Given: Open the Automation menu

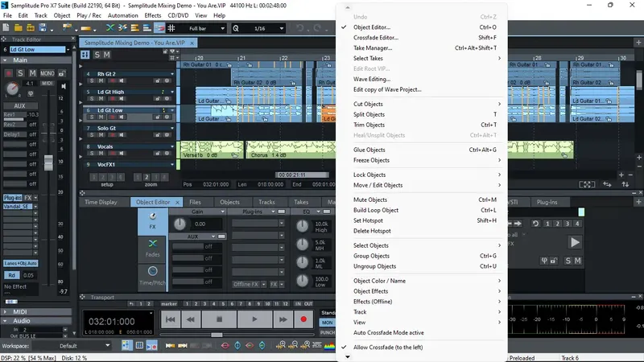Looking at the screenshot, I should pos(123,15).
